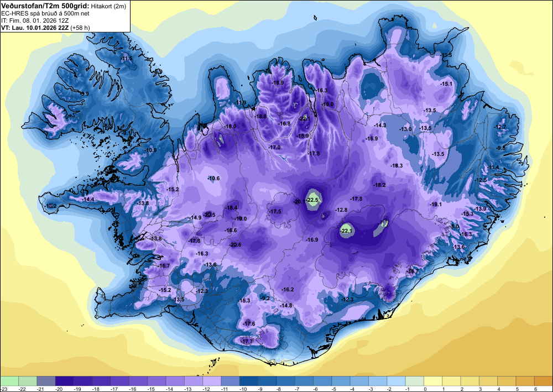Image resolution: width=553 pixels, height=392 pixels.
Task: Click the legend number 3
Action: coord(481,389)
